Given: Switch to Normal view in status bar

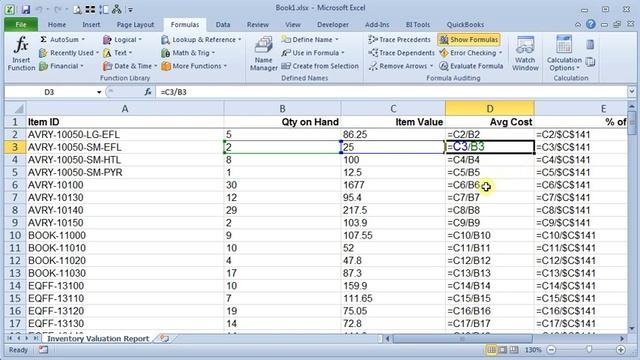Looking at the screenshot, I should (x=491, y=350).
